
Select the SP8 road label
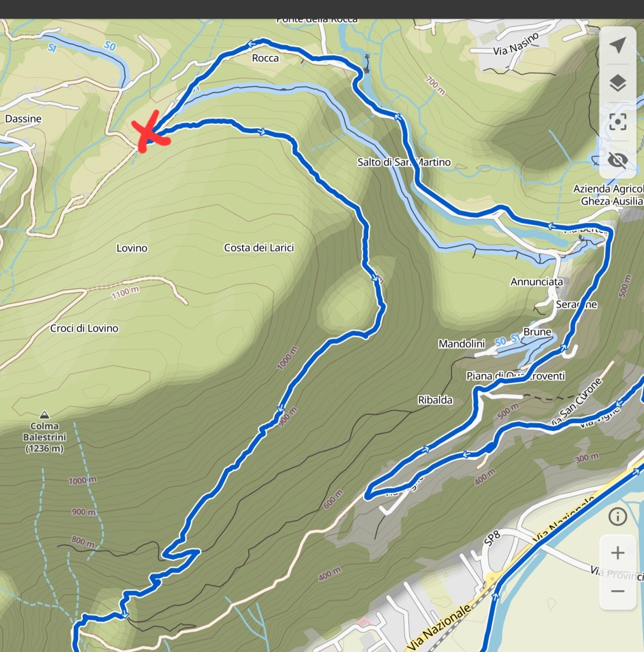[x=492, y=538]
